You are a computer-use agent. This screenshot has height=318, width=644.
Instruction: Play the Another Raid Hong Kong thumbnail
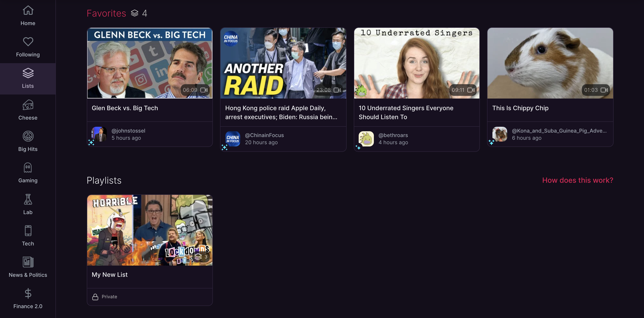point(283,63)
